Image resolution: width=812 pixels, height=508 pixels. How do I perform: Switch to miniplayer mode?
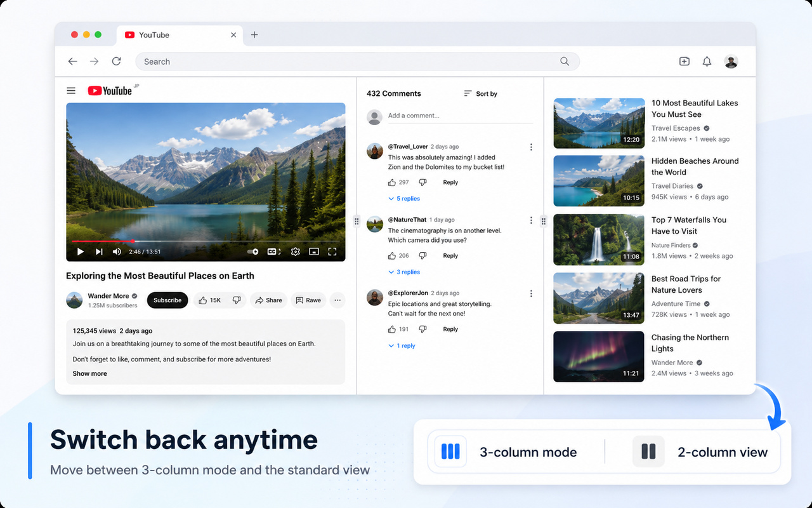[313, 252]
